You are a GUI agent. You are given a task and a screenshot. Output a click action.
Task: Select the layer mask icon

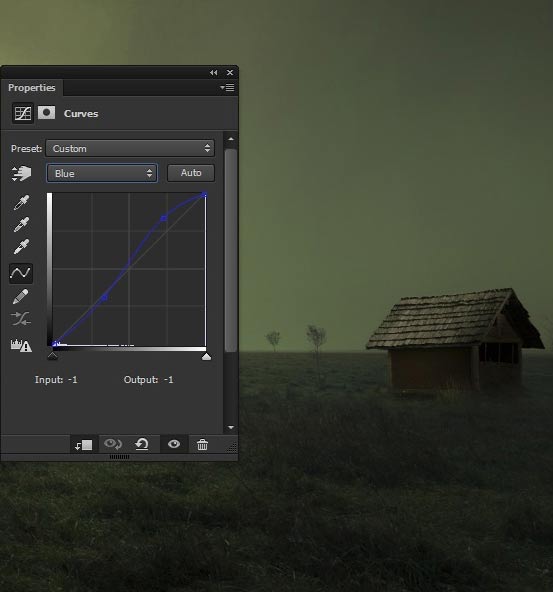pos(46,113)
